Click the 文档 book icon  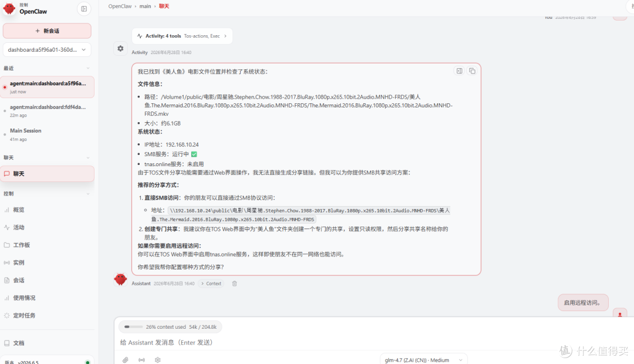[x=7, y=343]
